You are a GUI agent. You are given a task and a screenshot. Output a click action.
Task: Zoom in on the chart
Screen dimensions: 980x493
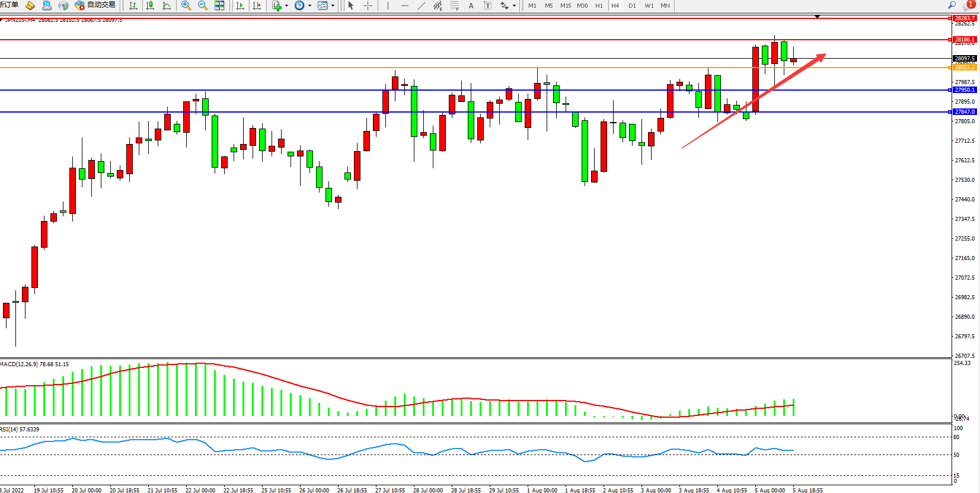(x=186, y=6)
